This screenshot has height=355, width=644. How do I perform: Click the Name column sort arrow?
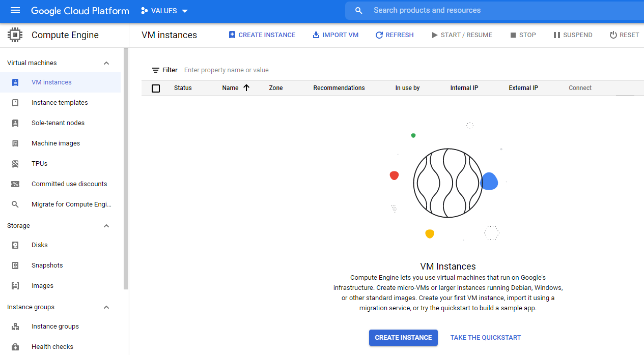pos(246,88)
